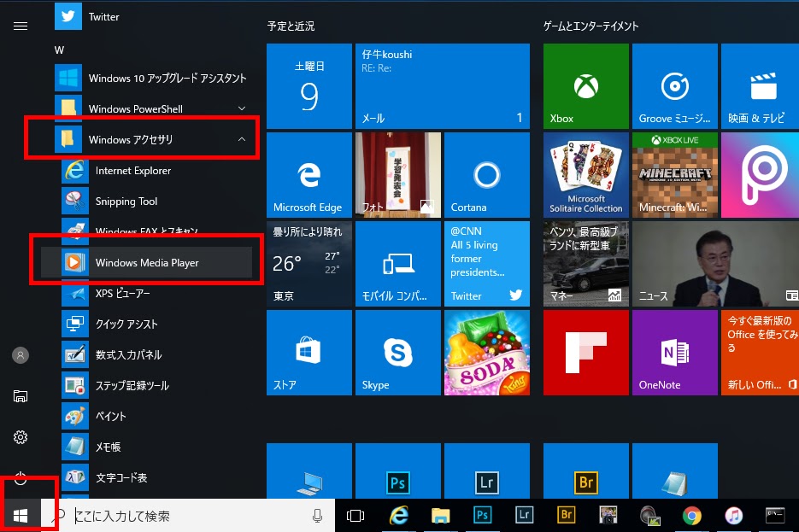Viewport: 799px width, 532px height.
Task: Open the weather tile for 東京
Action: click(x=309, y=264)
